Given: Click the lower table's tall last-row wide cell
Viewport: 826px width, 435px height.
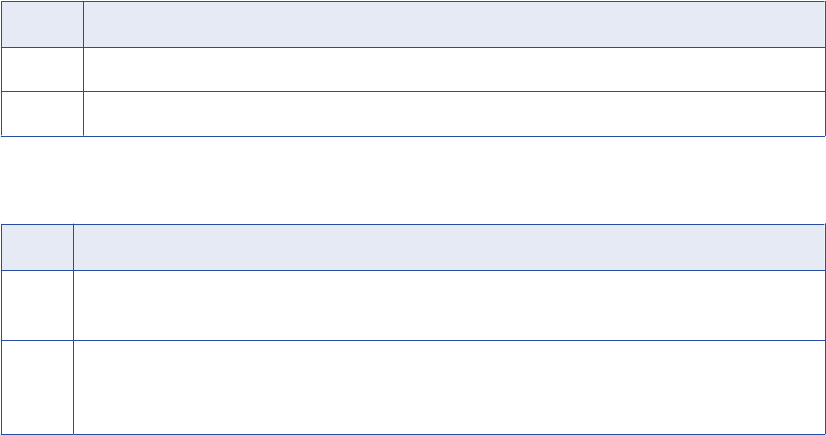Looking at the screenshot, I should [448, 387].
